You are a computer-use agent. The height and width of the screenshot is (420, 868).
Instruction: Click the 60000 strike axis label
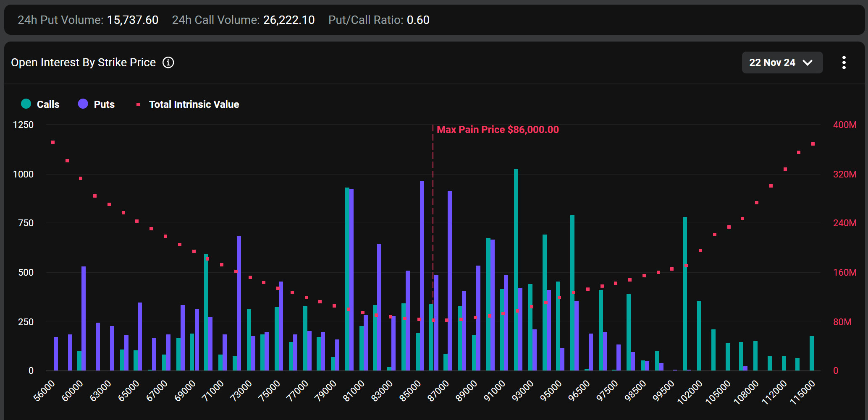[73, 390]
